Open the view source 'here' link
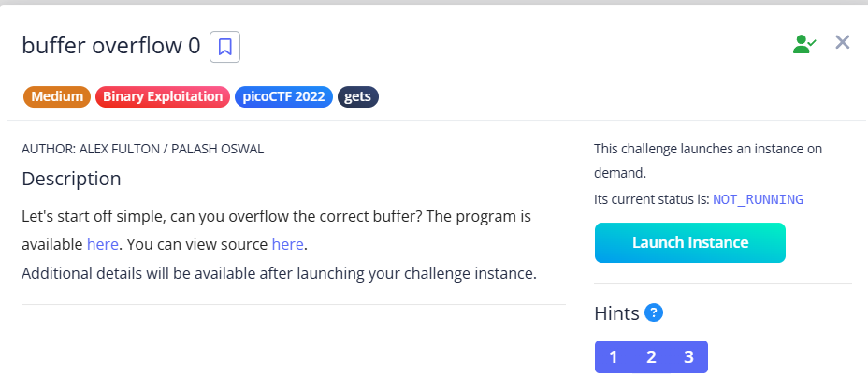 point(287,245)
